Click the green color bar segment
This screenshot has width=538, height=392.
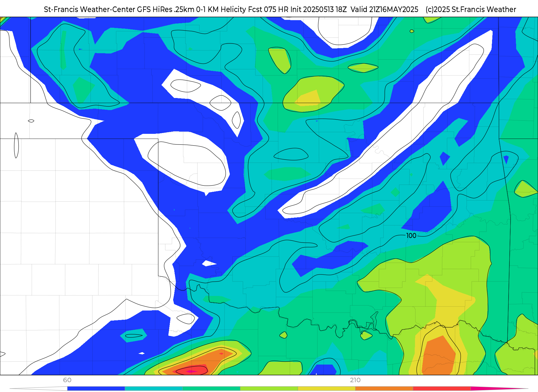coord(211,389)
